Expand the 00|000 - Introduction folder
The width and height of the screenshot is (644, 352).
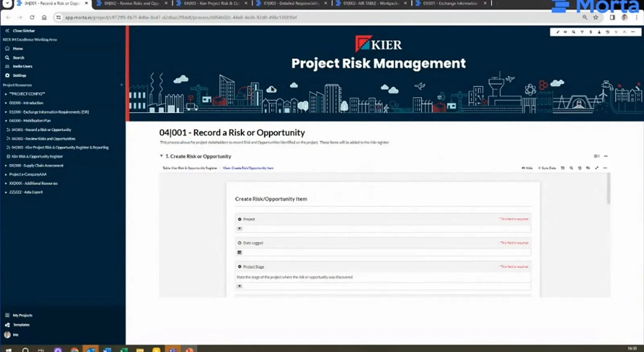6,103
